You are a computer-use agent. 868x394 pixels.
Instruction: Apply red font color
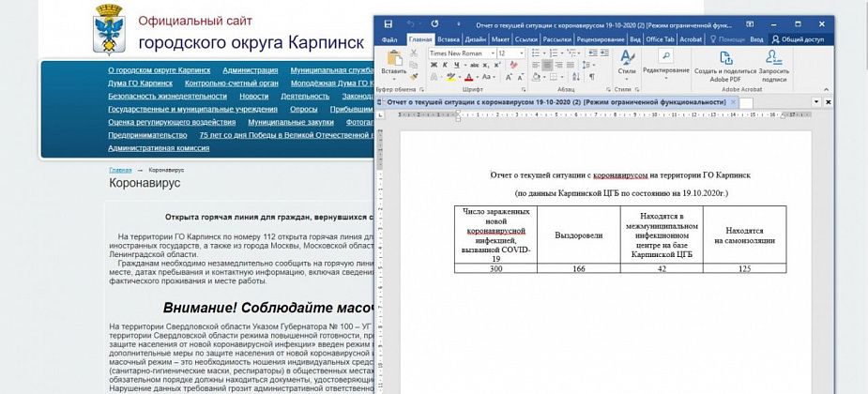point(469,76)
